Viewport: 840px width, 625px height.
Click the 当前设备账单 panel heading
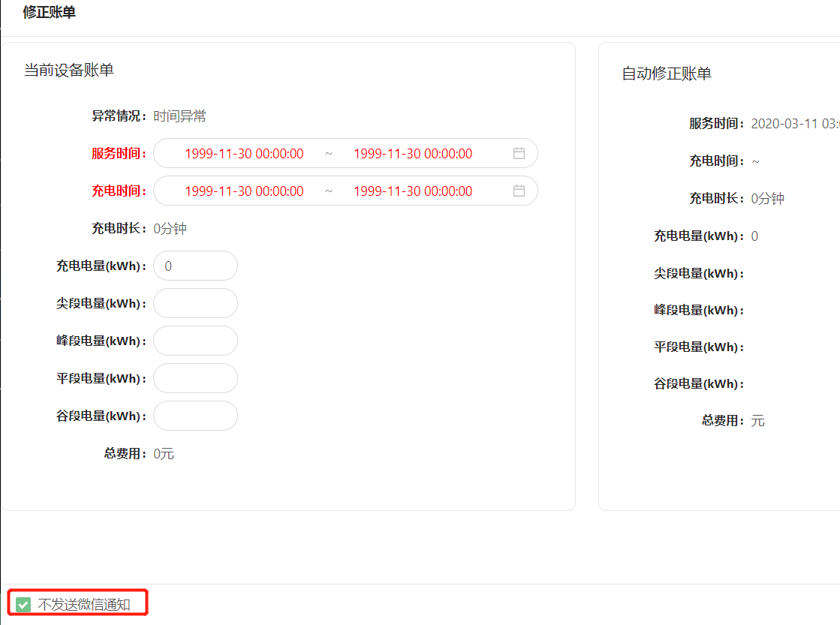[69, 71]
